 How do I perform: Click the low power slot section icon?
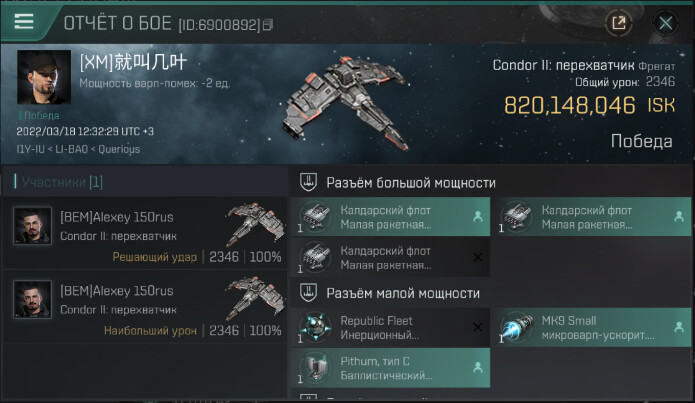[x=308, y=293]
